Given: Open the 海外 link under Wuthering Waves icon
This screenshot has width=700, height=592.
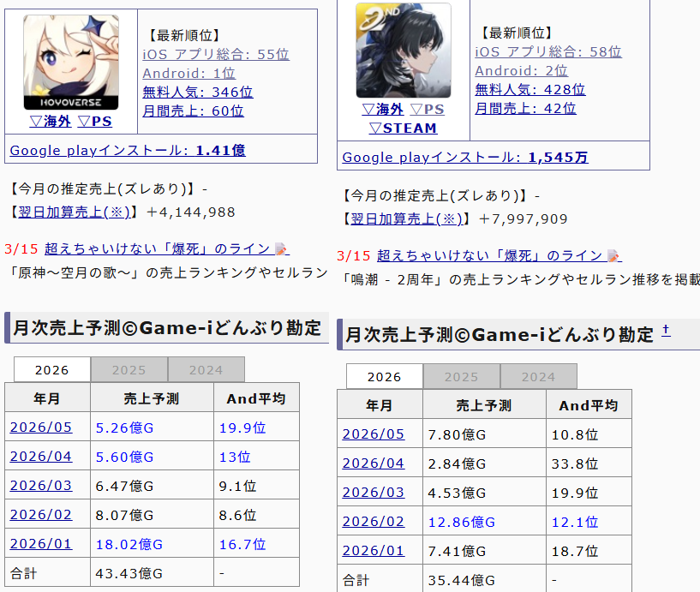Looking at the screenshot, I should pyautogui.click(x=383, y=110).
